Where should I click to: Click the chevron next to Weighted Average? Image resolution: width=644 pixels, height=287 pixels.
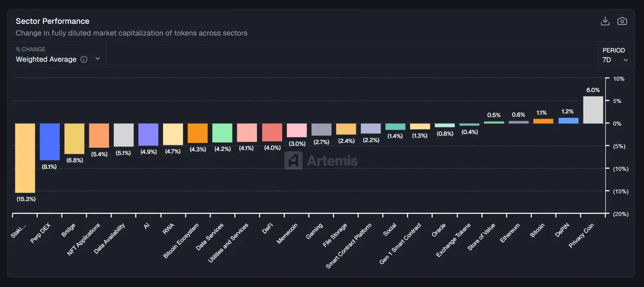(98, 59)
